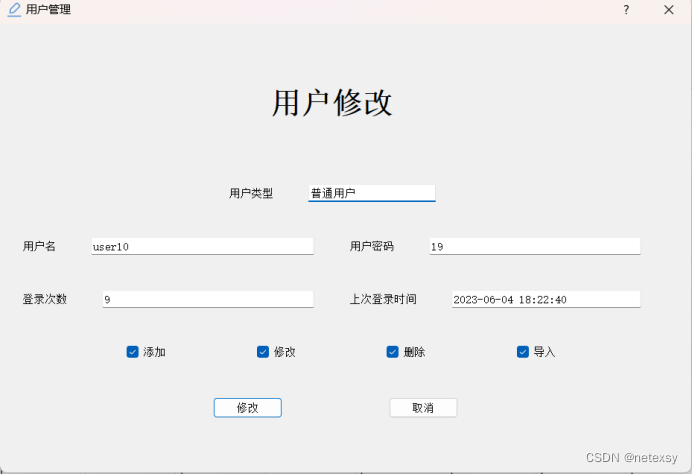Click the 用户密码 label
The image size is (693, 474).
click(372, 246)
